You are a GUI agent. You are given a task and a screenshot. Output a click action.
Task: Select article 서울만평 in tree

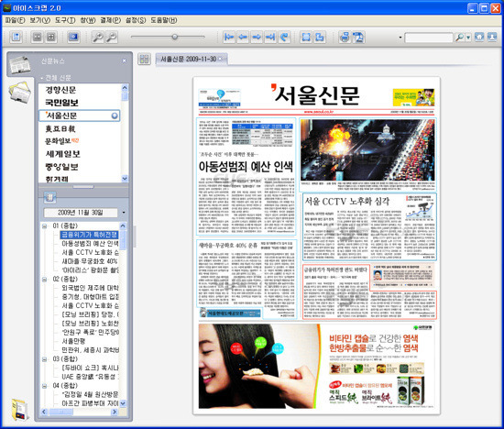click(73, 341)
